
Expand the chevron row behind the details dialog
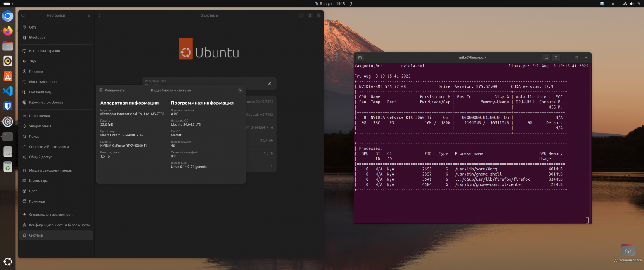pyautogui.click(x=271, y=167)
